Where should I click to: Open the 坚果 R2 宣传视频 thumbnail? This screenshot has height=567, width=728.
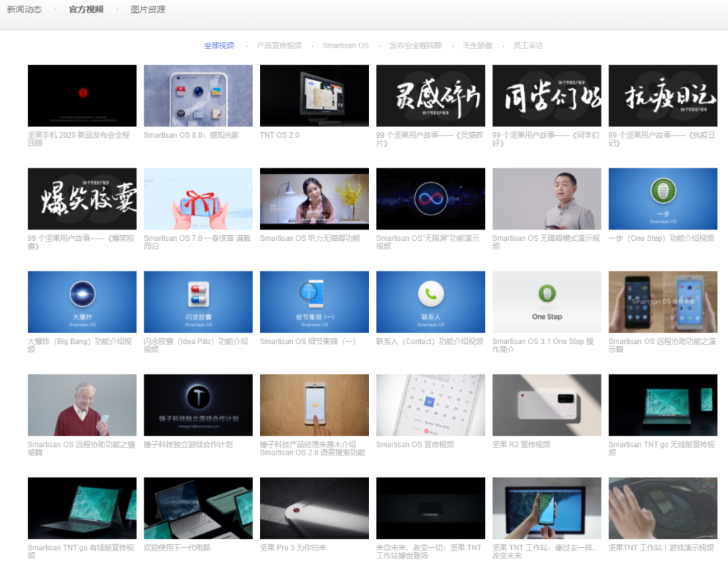547,405
